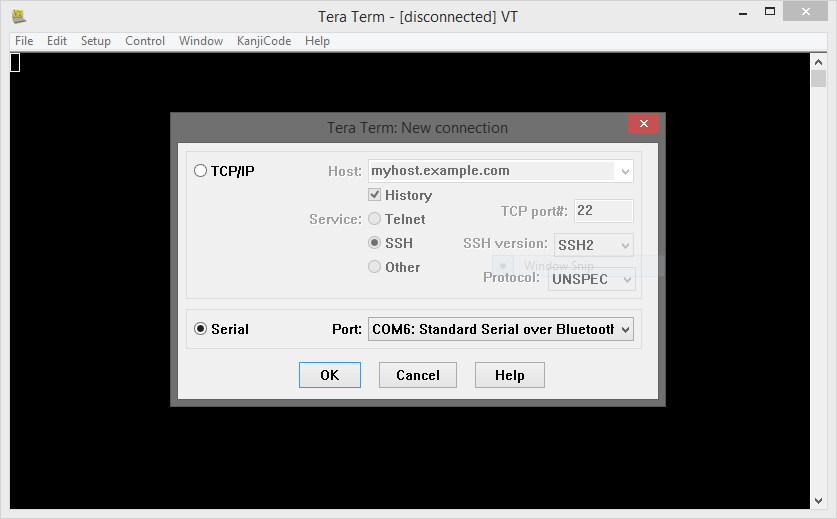This screenshot has width=837, height=519.
Task: Open the KanjiCode menu
Action: pyautogui.click(x=264, y=41)
